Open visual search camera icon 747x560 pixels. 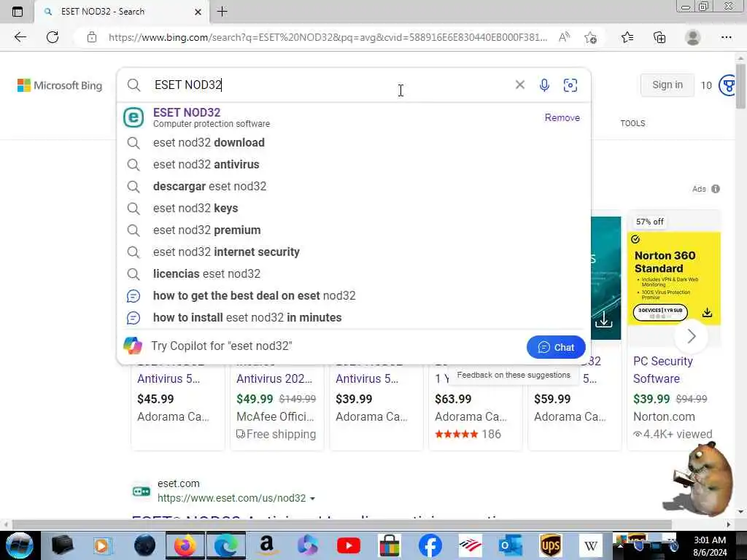pyautogui.click(x=570, y=85)
